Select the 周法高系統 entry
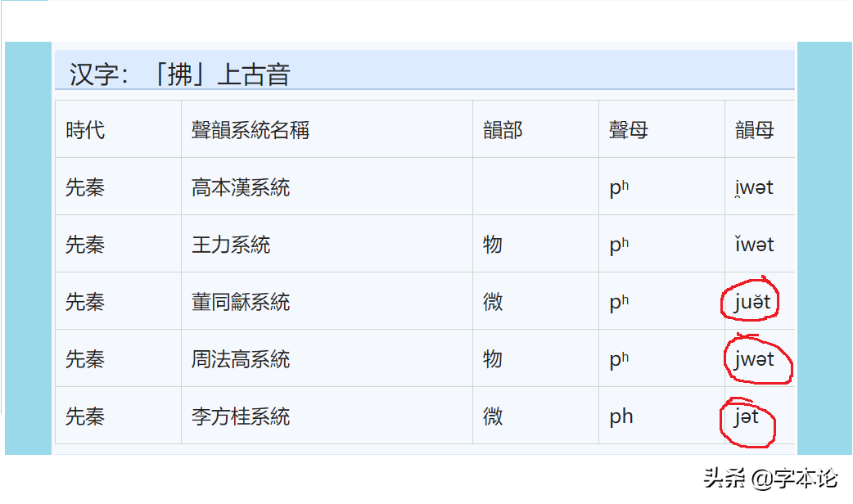This screenshot has height=504, width=853. coord(241,359)
